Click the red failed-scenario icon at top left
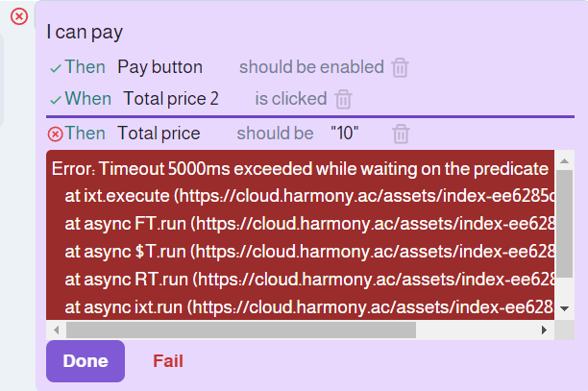Screen dimensions: 588x391 click(x=19, y=16)
